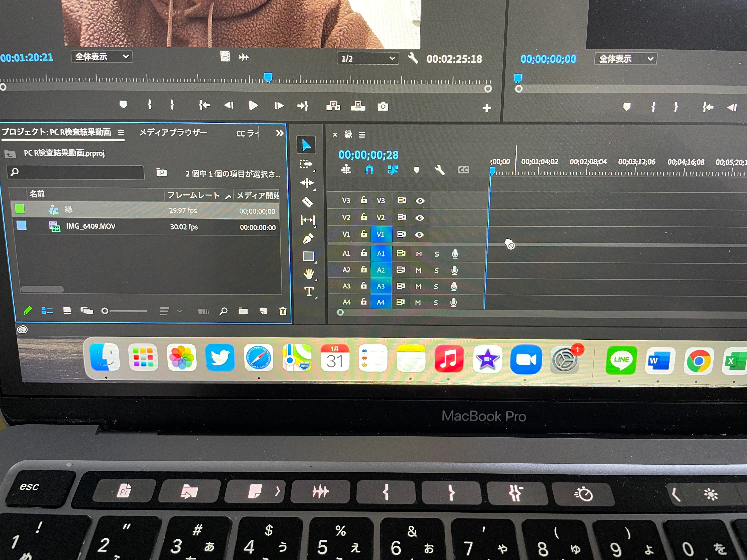Click the Export Frame camera icon

pos(383,107)
